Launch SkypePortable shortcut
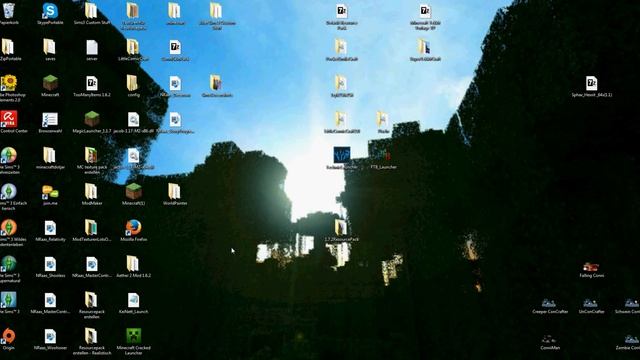This screenshot has height=360, width=640. [x=50, y=11]
